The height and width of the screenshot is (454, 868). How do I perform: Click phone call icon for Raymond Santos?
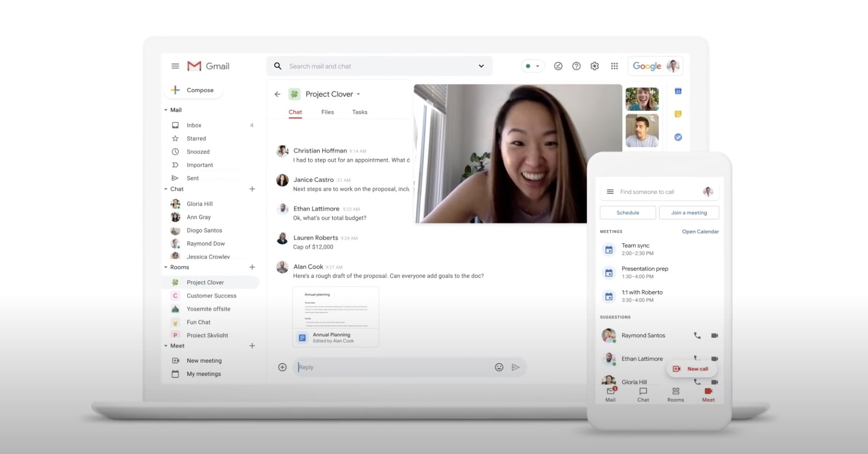(x=697, y=335)
